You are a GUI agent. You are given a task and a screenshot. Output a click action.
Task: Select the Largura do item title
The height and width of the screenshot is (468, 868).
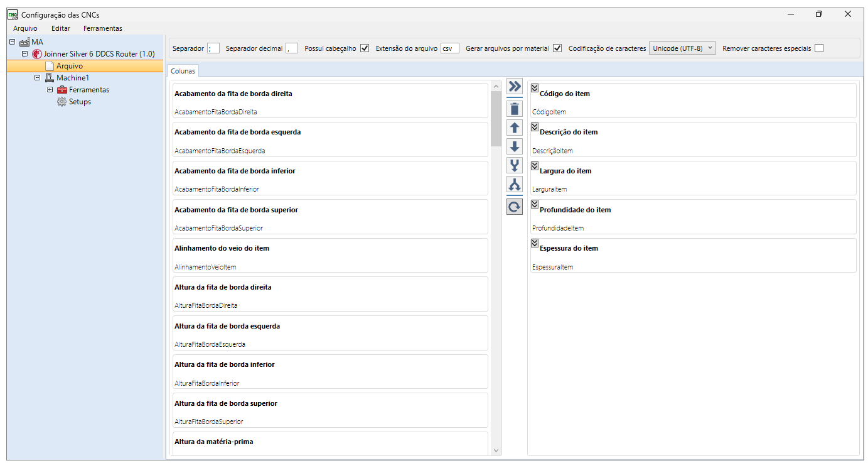pyautogui.click(x=565, y=171)
